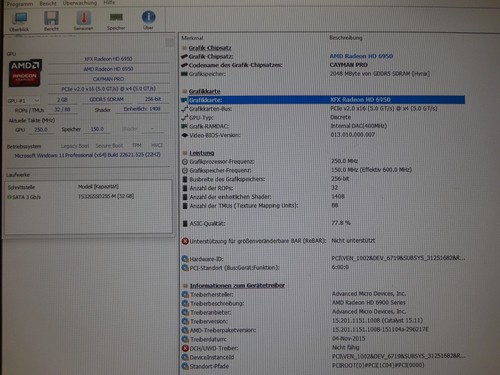Click the ASIC-Qualität row icon
500x375 pixels.
[x=185, y=224]
